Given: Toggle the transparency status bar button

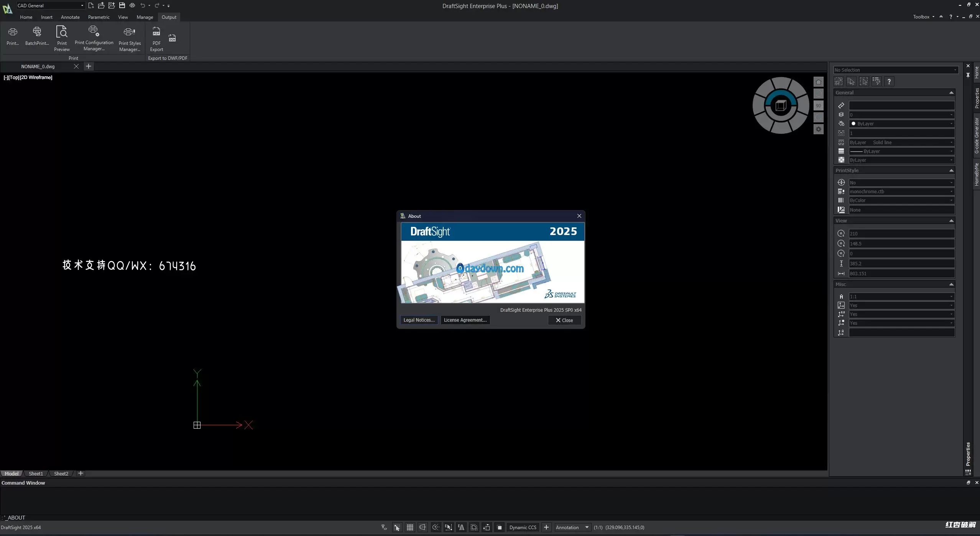Looking at the screenshot, I should (x=499, y=527).
